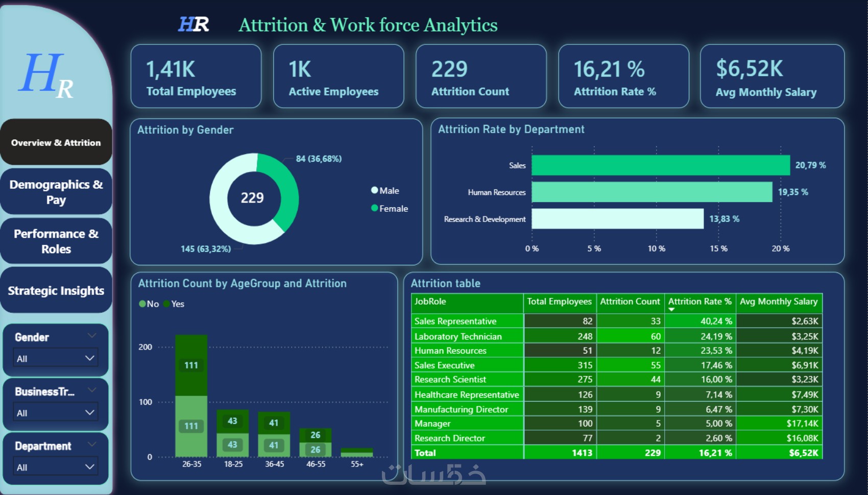Select the 26-35 age group column
This screenshot has width=868, height=495.
pyautogui.click(x=191, y=395)
